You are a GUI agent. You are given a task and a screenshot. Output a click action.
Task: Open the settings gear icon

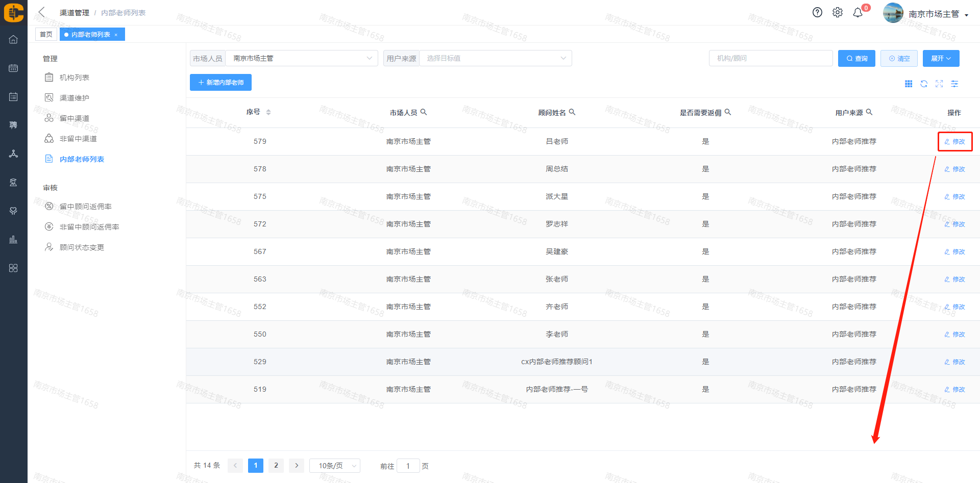pos(838,13)
